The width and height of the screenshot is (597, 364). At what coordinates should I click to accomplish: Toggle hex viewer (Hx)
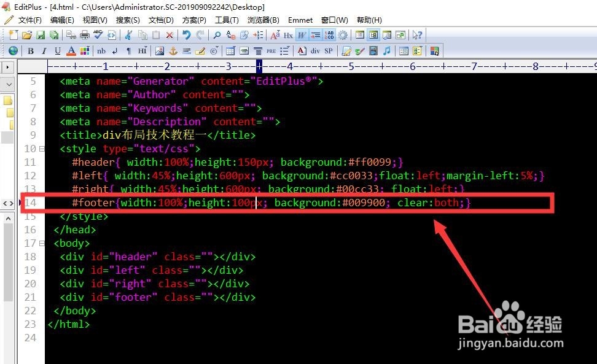click(288, 36)
